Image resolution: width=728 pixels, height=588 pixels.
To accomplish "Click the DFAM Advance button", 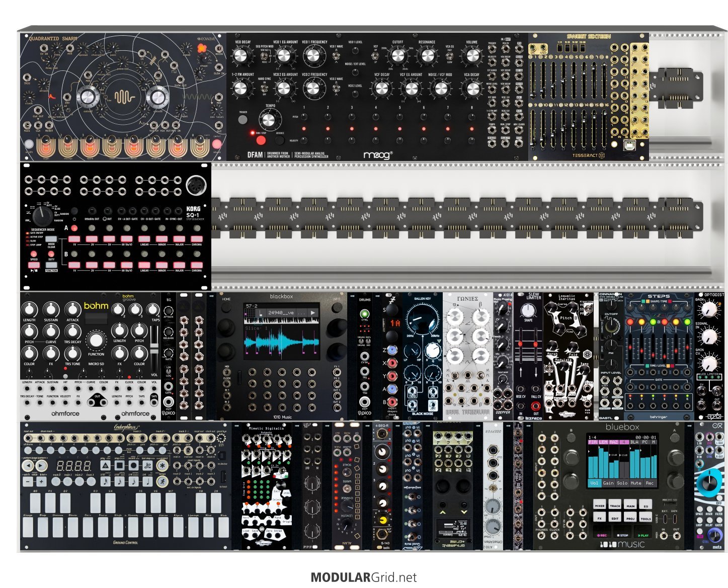I will (280, 140).
